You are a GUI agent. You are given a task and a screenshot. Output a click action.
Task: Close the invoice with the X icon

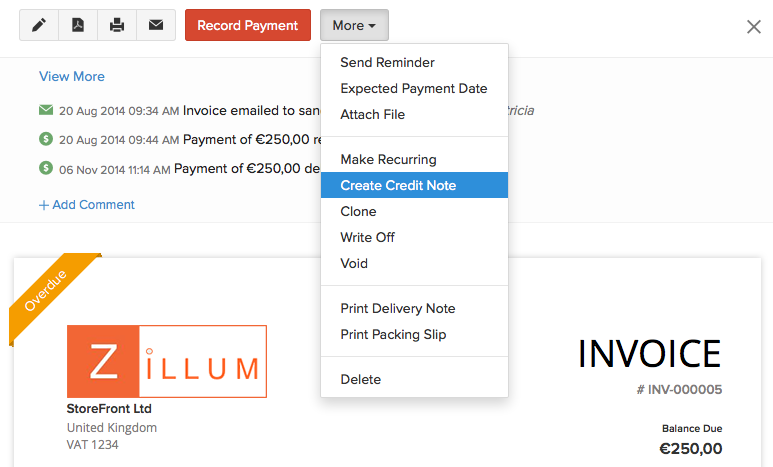[x=754, y=27]
